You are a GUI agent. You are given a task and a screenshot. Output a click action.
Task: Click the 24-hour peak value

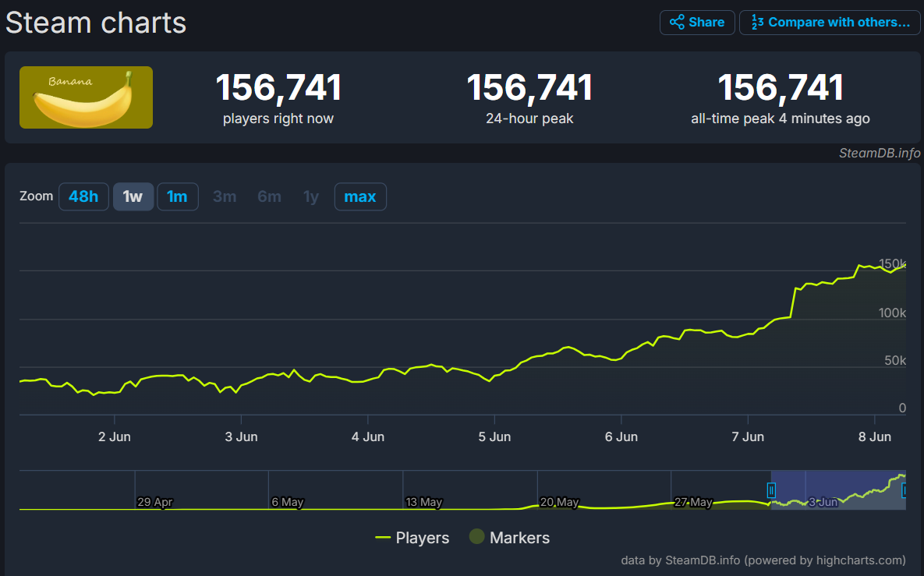point(529,88)
